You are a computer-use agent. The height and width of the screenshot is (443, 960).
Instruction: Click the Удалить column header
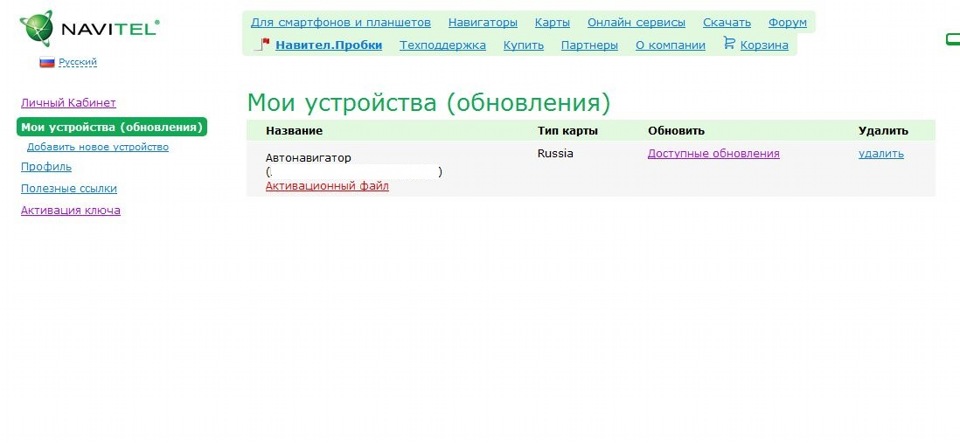coord(883,131)
